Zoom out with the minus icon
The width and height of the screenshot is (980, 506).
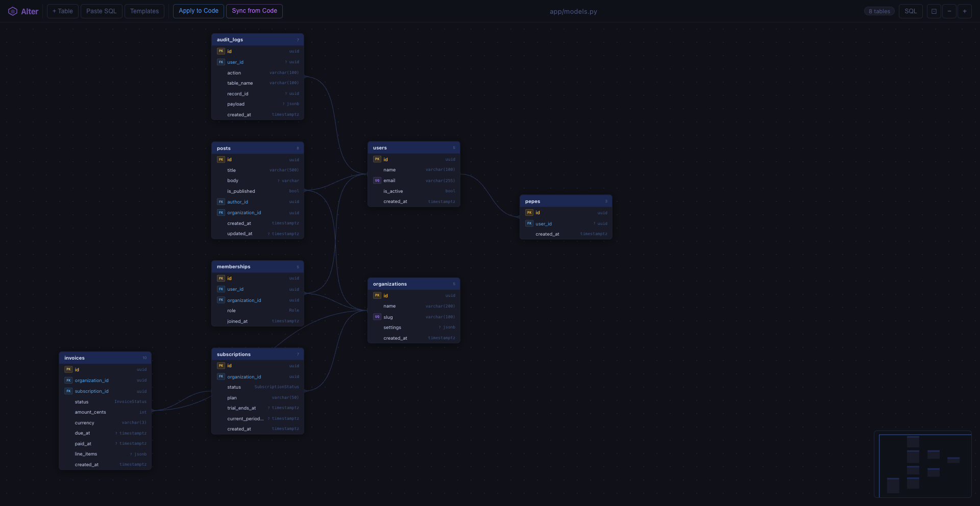[x=949, y=11]
